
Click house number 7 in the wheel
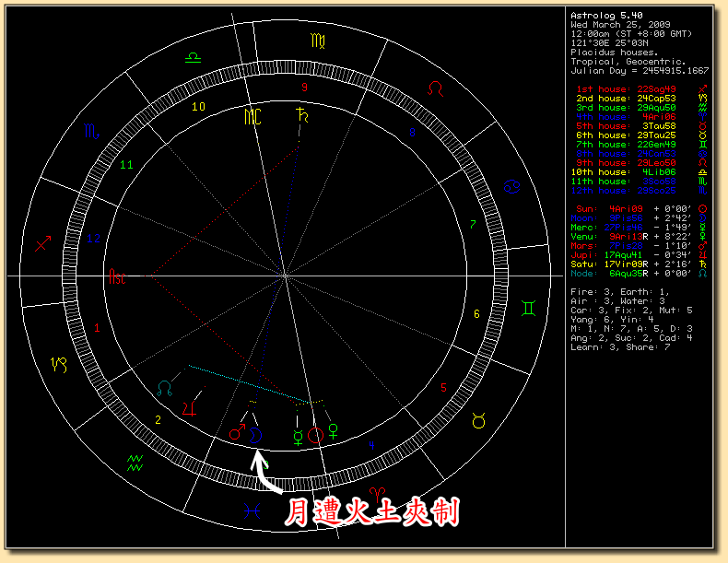(473, 225)
